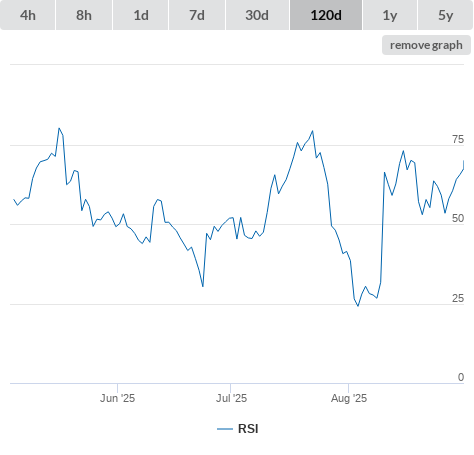
Task: Click the Jul '25 axis tick label
Action: click(231, 398)
